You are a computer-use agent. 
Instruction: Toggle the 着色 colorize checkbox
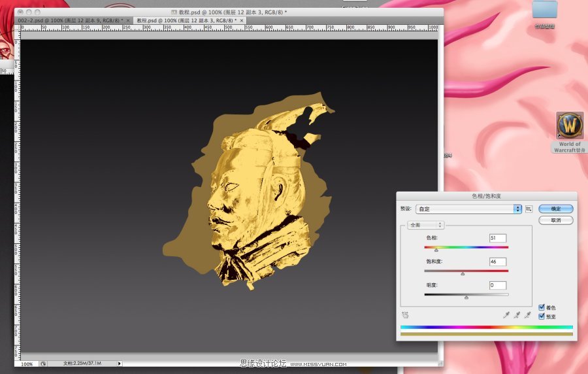(x=542, y=307)
